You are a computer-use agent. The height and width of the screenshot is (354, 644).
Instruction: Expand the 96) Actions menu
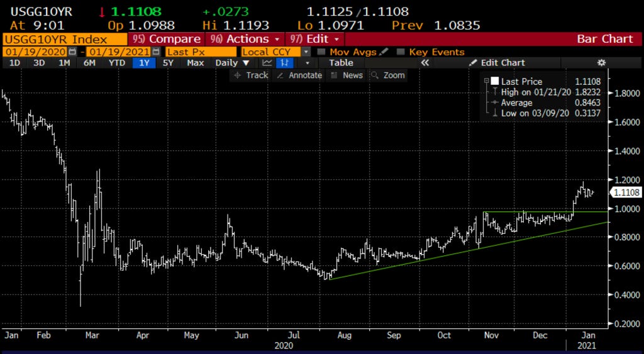[245, 39]
